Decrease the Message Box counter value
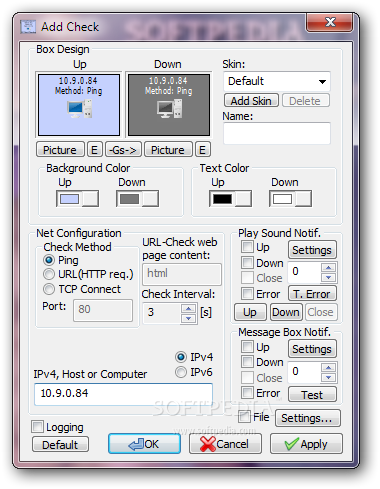 [x=329, y=377]
